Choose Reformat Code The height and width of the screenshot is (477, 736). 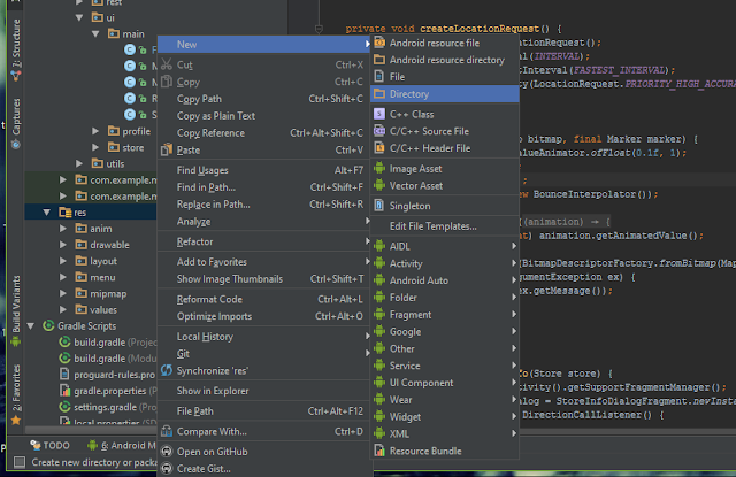click(x=264, y=299)
